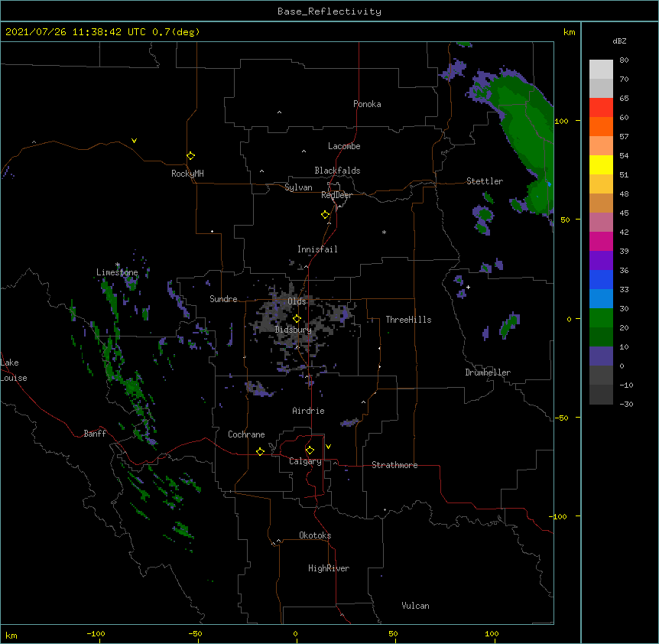Image resolution: width=659 pixels, height=644 pixels.
Task: Click the purple 10 dBZ legend swatch
Action: coord(601,356)
